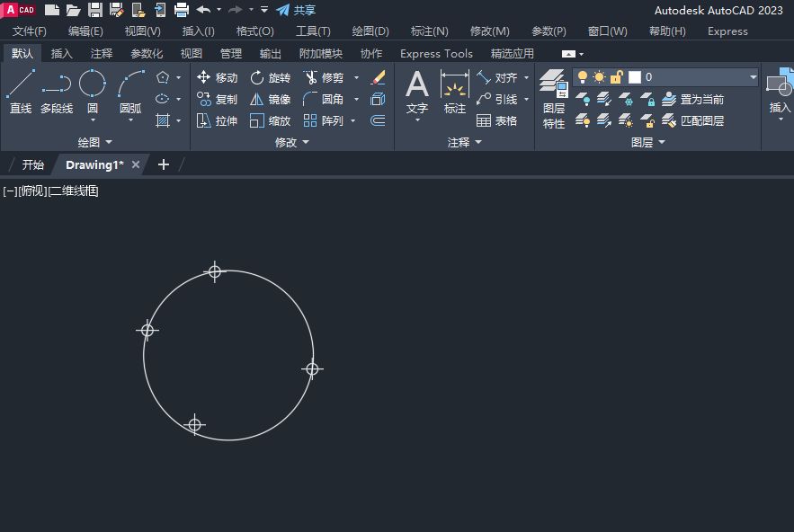Click the Plot/Print icon
This screenshot has width=794, height=532.
pos(182,10)
